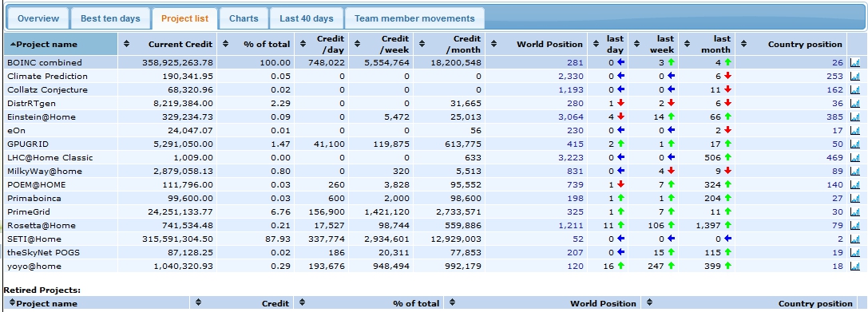Click the Retired Projects heading

tap(42, 290)
